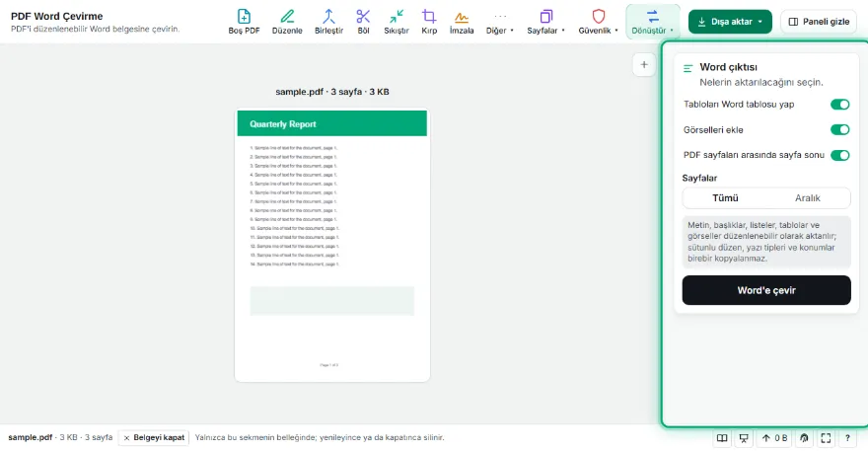
Task: Open the help question mark button
Action: pyautogui.click(x=847, y=438)
